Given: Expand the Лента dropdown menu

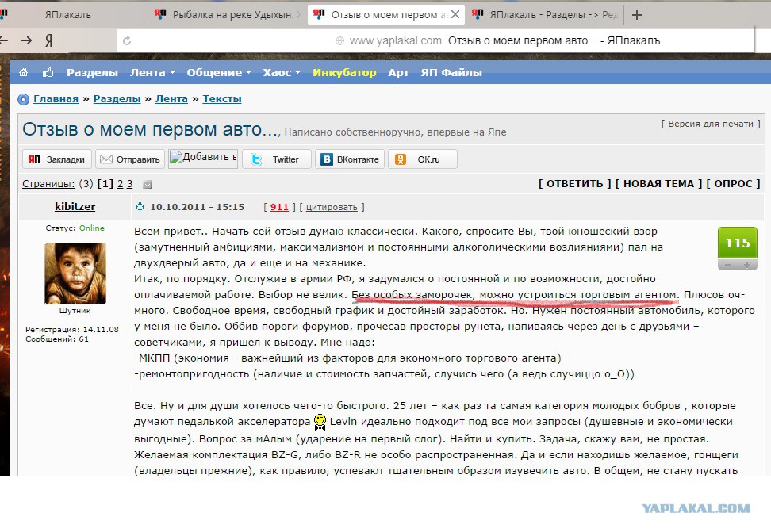Looking at the screenshot, I should 152,73.
